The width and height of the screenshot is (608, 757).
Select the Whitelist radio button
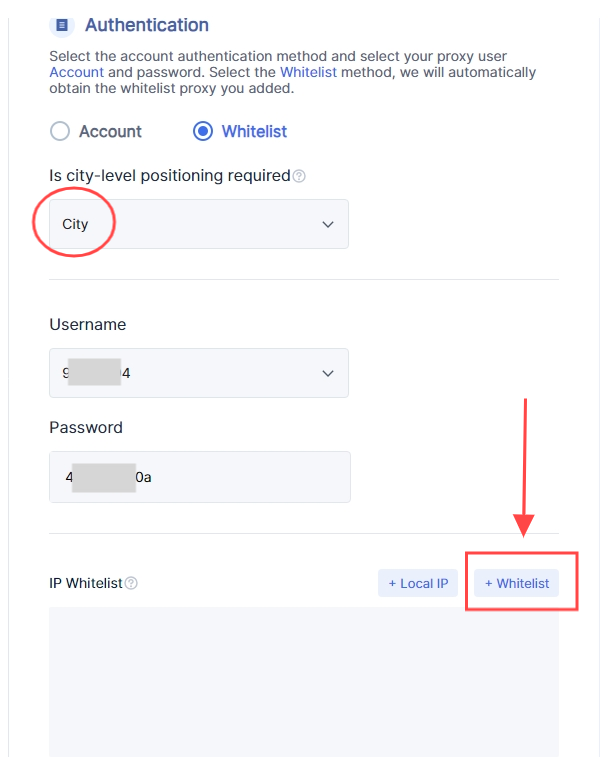coord(203,131)
